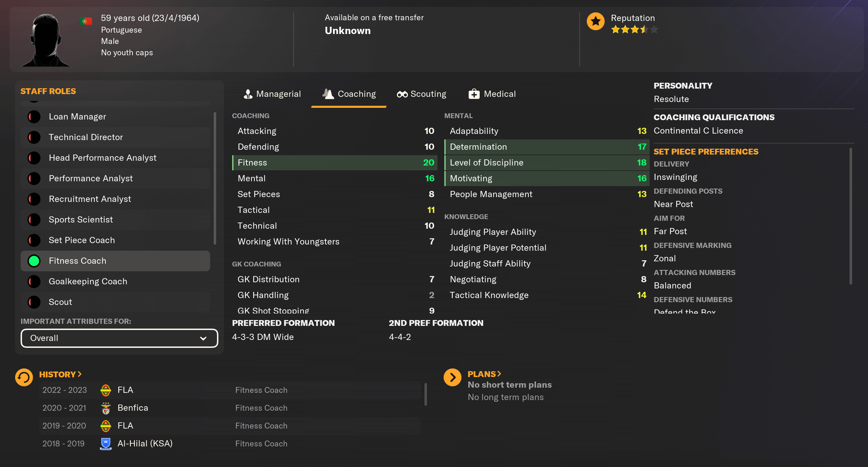Choose Technical Director in staff roles
868x467 pixels.
pos(86,137)
